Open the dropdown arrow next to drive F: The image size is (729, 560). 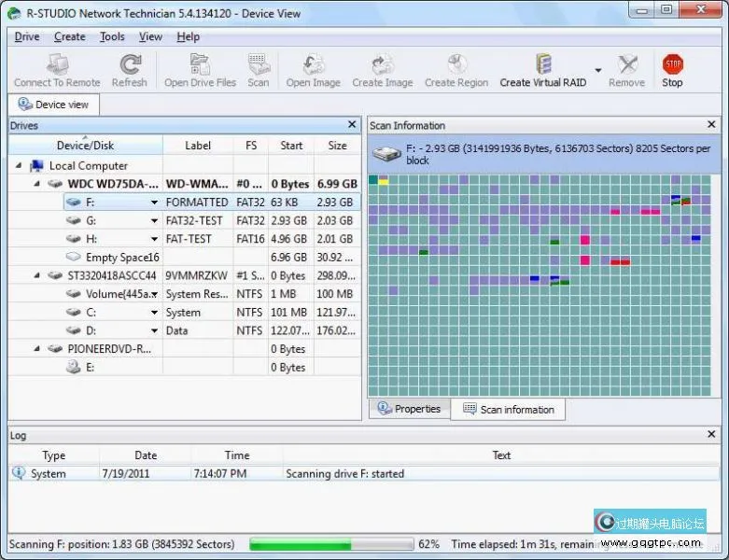click(154, 203)
